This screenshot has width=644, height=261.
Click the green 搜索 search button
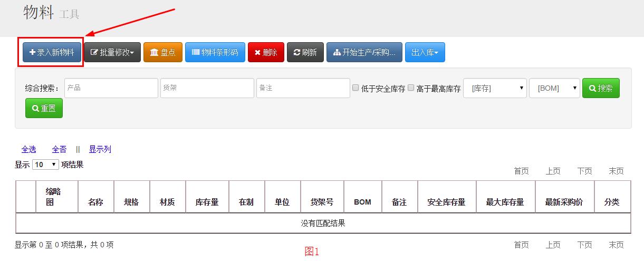click(x=601, y=88)
